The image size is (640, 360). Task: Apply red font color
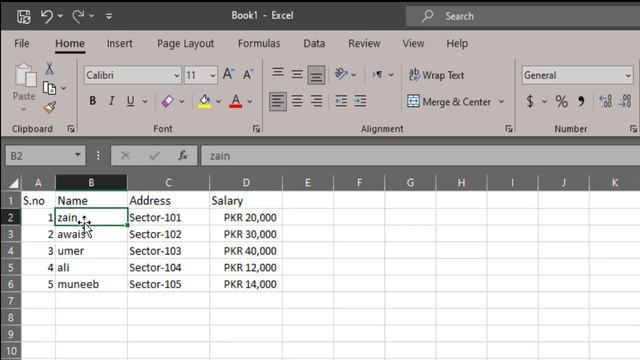[x=236, y=101]
